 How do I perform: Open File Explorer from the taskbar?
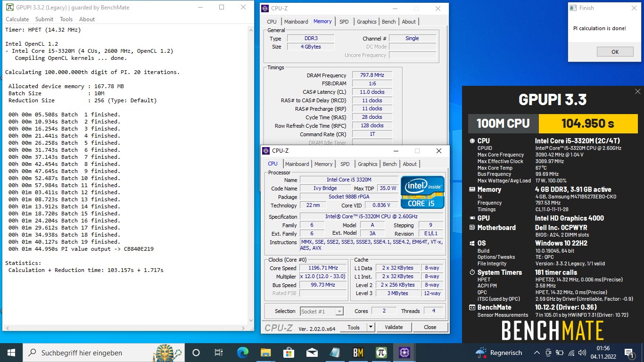click(x=265, y=352)
